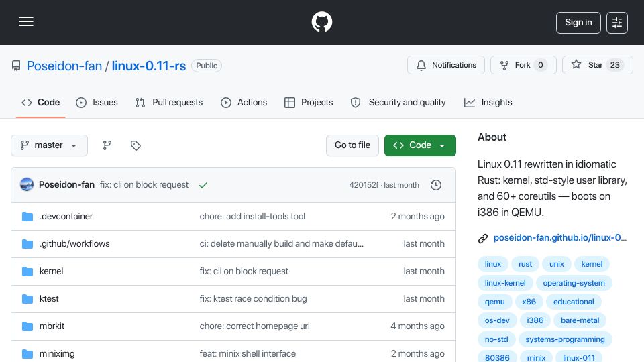This screenshot has height=362, width=644.
Task: Open the .github/workflows folder
Action: click(x=74, y=244)
